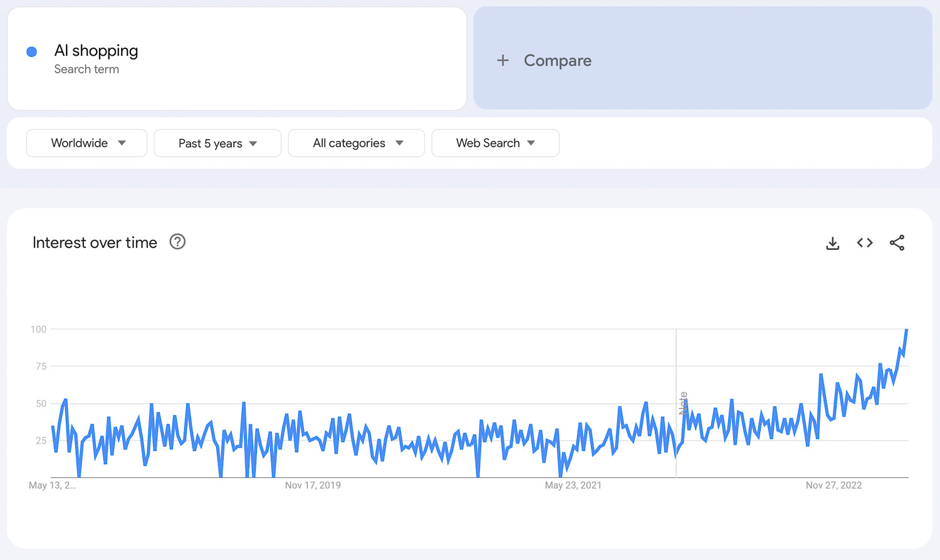Expand the All categories dropdown
The image size is (940, 560).
click(357, 143)
